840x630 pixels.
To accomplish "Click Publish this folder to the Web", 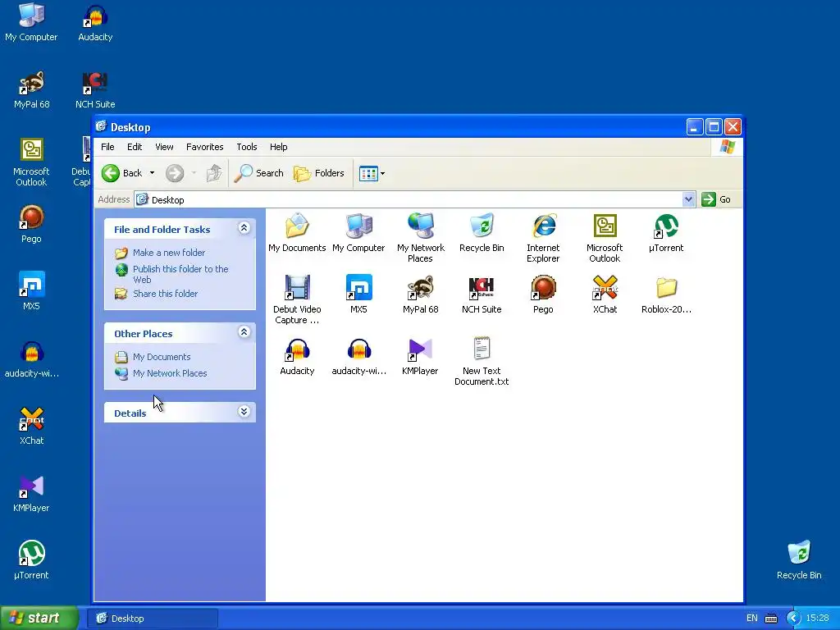I will [180, 274].
